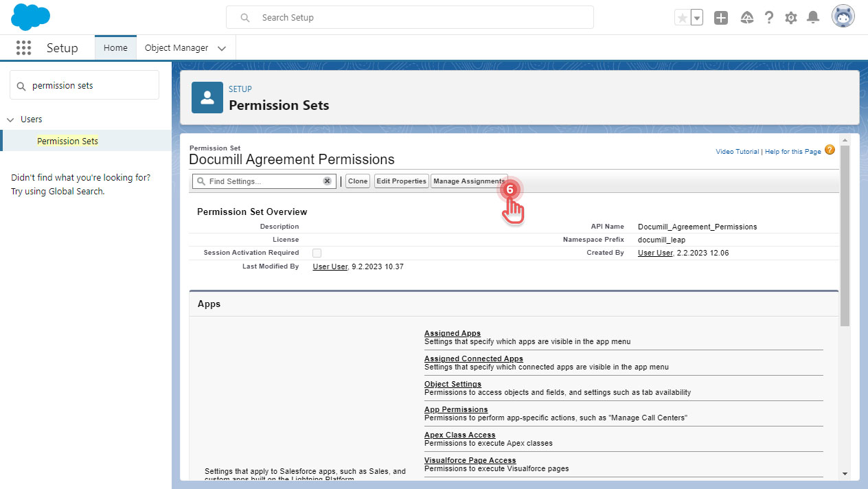Click the Favorites star icon
Screen dimensions: 868x489
(682, 18)
